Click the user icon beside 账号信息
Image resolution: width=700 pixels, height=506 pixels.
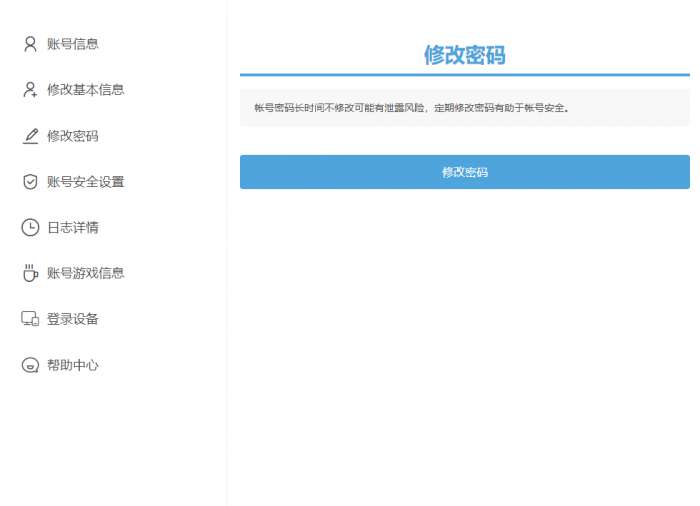(x=30, y=44)
